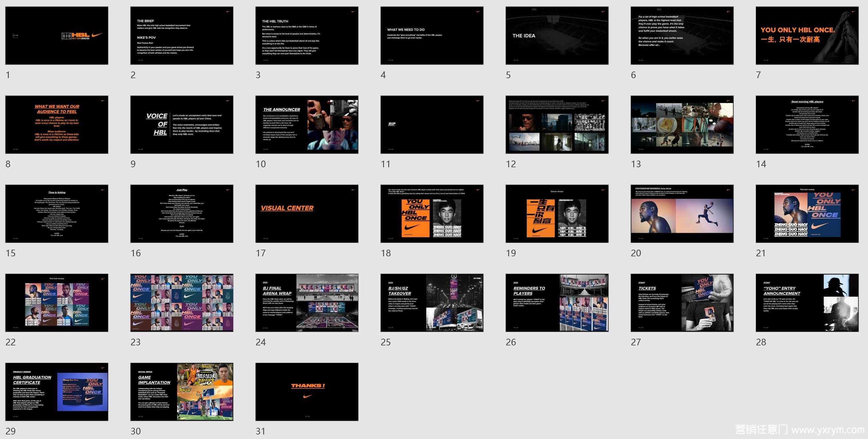Image resolution: width=868 pixels, height=439 pixels.
Task: Click slide 5 'The Idea' thumbnail
Action: pyautogui.click(x=557, y=35)
